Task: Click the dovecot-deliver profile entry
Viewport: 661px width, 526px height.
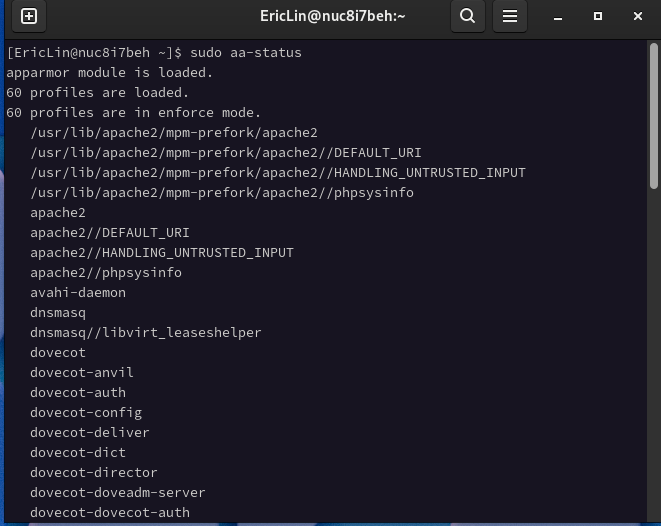Action: click(x=90, y=432)
